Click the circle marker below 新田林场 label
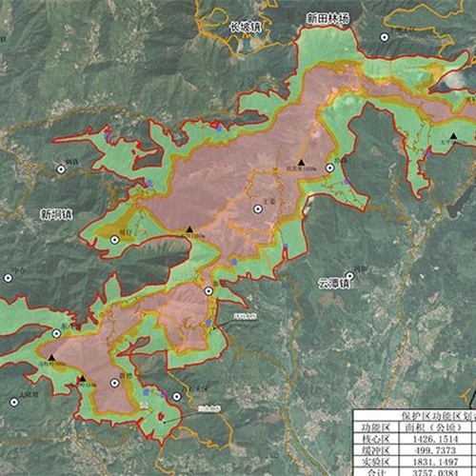 click(x=385, y=37)
